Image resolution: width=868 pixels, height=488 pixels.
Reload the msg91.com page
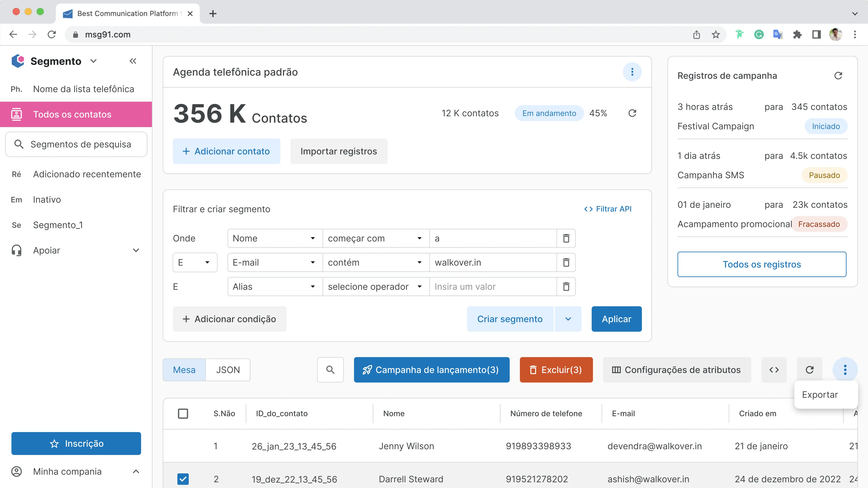(x=51, y=34)
